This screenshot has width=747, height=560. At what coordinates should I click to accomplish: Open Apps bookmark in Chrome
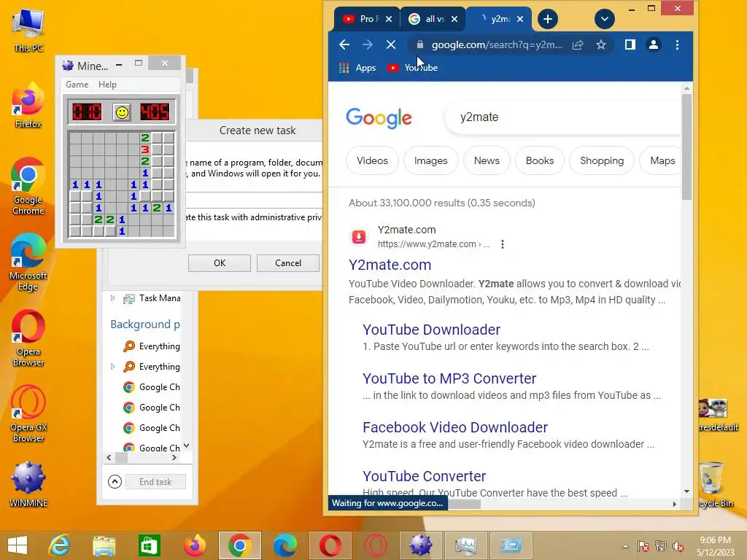[357, 68]
